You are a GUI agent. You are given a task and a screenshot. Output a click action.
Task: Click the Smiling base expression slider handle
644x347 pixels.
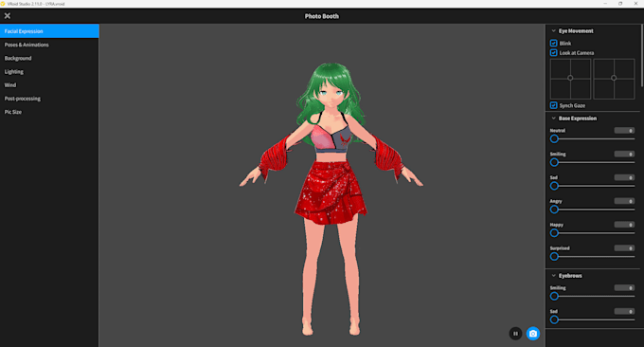click(554, 162)
